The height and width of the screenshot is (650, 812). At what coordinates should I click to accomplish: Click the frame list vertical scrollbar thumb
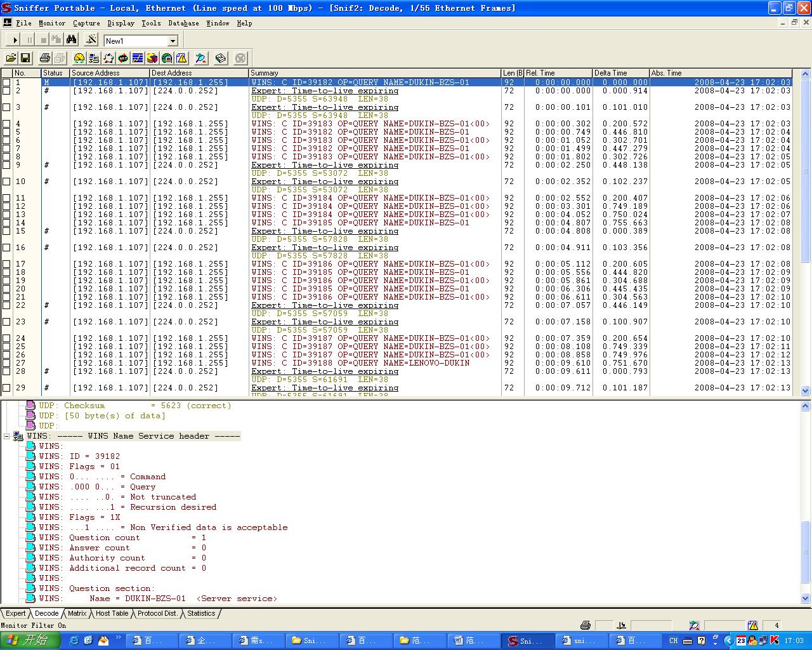[x=806, y=171]
